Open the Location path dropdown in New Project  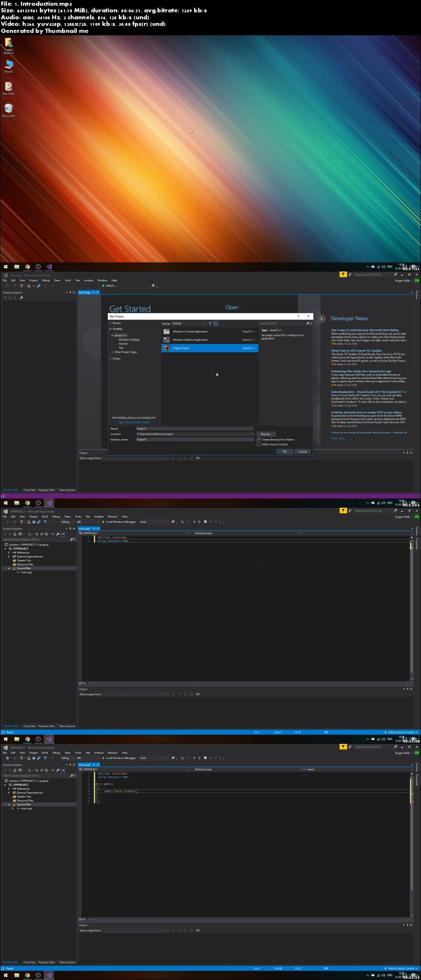(252, 434)
